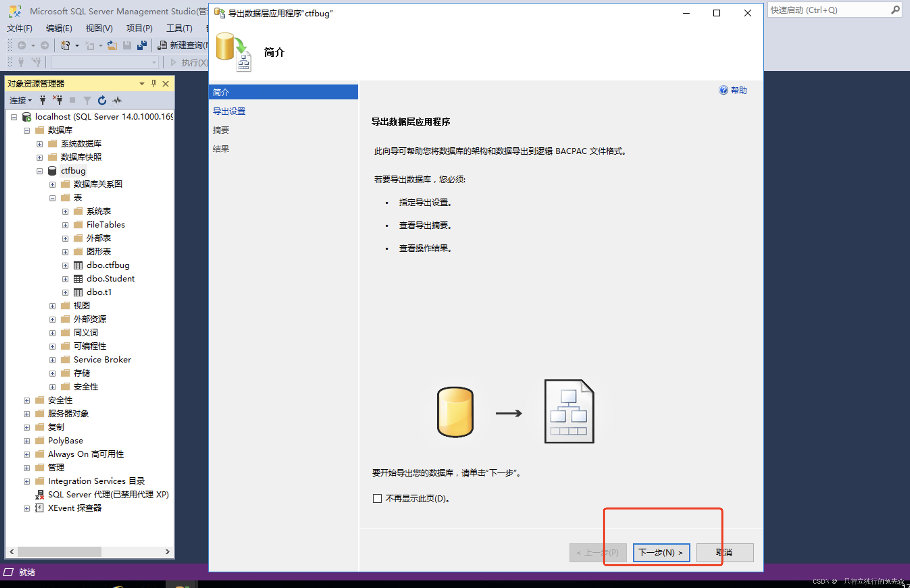The image size is (910, 588).
Task: Click the 下一步 Next button
Action: 662,552
